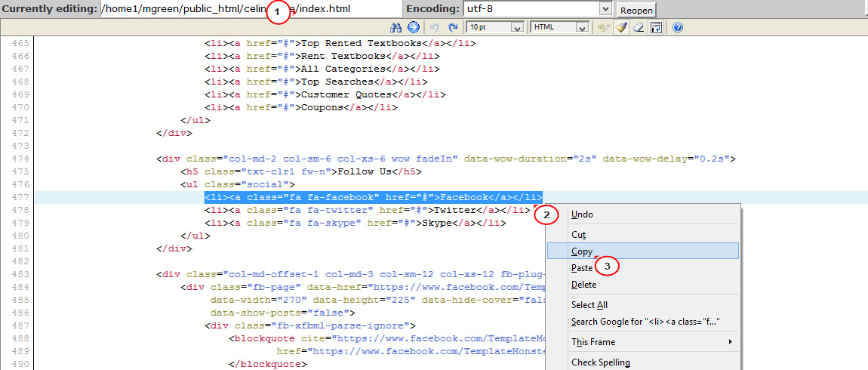Toggle the word wrap icon
The width and height of the screenshot is (868, 370).
(x=656, y=27)
